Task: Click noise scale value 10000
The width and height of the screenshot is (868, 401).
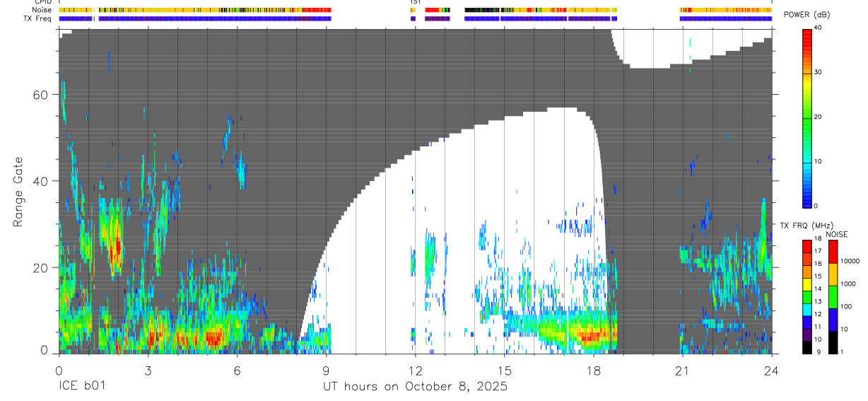Action: [849, 261]
